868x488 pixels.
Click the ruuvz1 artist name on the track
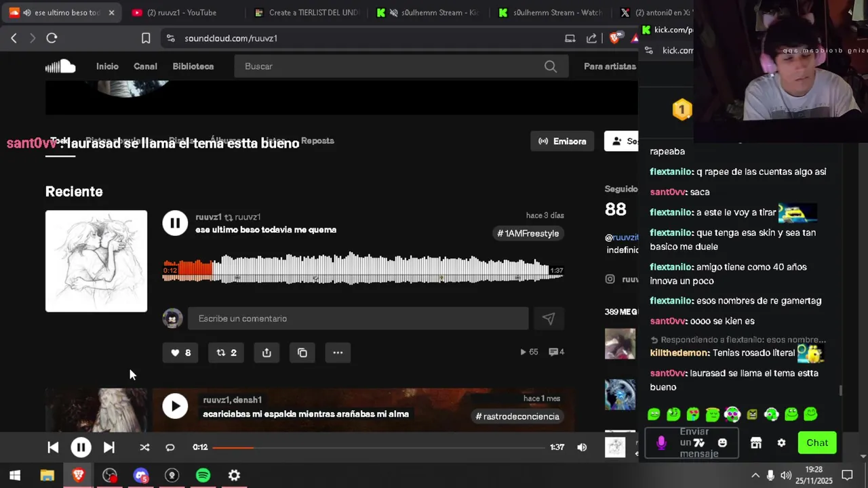click(x=208, y=217)
